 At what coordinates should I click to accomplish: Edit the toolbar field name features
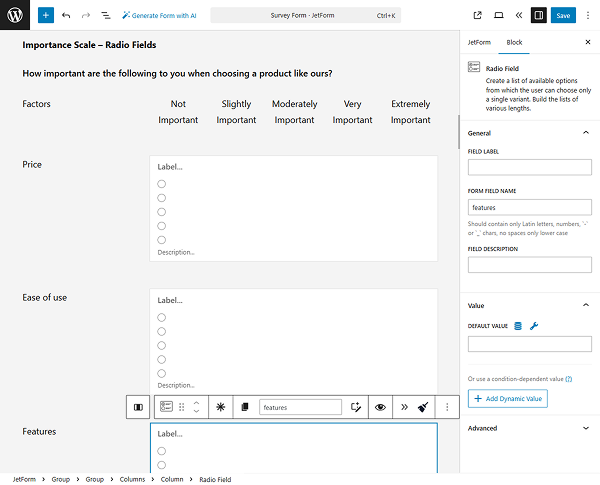coord(300,407)
